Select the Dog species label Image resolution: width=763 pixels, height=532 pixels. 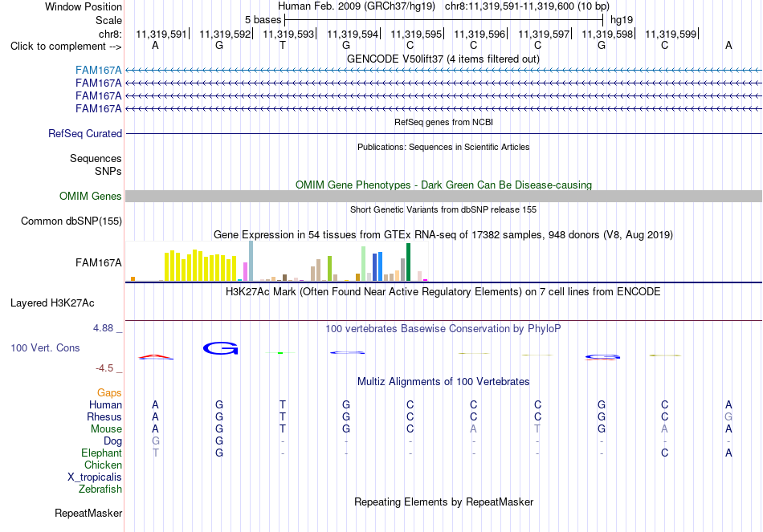[112, 441]
